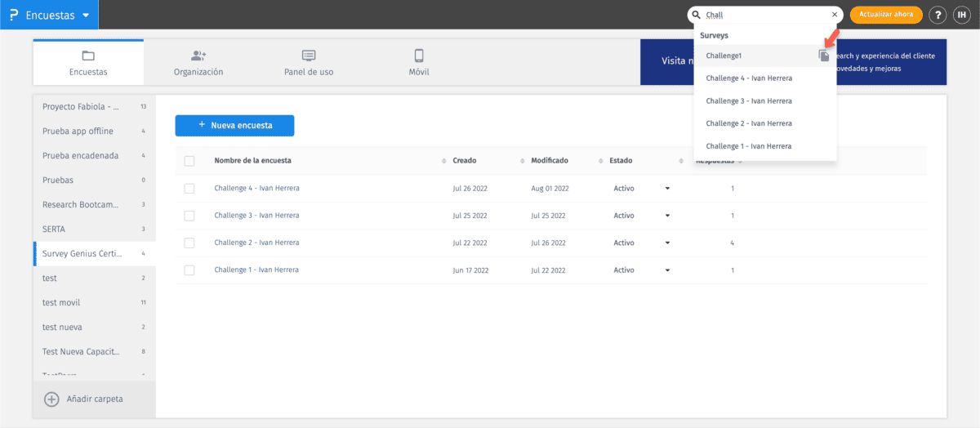Open the Estado dropdown for Challenge 1
980x428 pixels.
pos(667,270)
